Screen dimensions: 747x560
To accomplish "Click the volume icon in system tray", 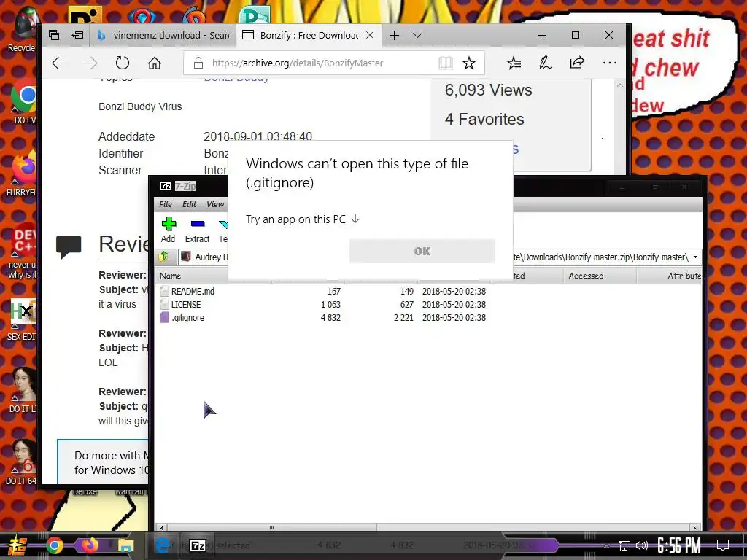I will (642, 545).
